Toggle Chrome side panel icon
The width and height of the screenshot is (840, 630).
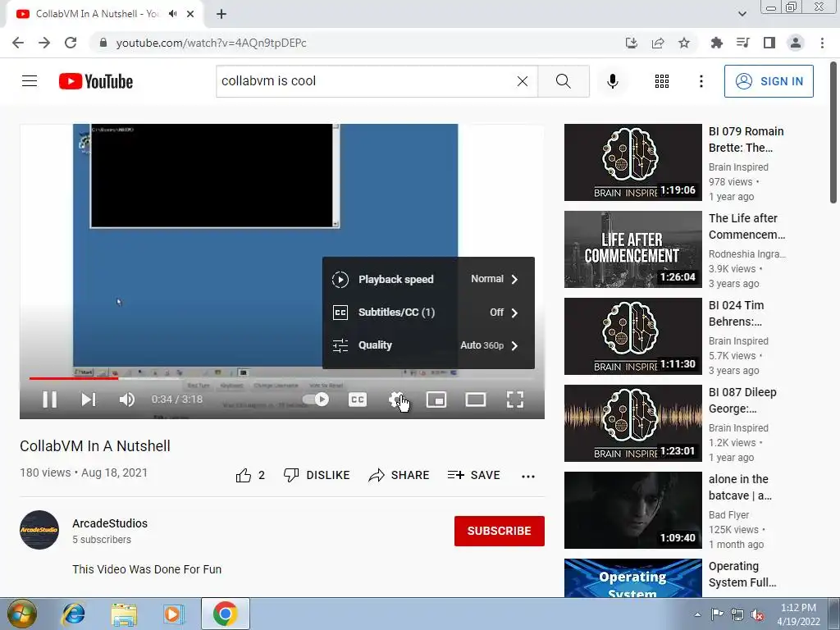pyautogui.click(x=769, y=43)
